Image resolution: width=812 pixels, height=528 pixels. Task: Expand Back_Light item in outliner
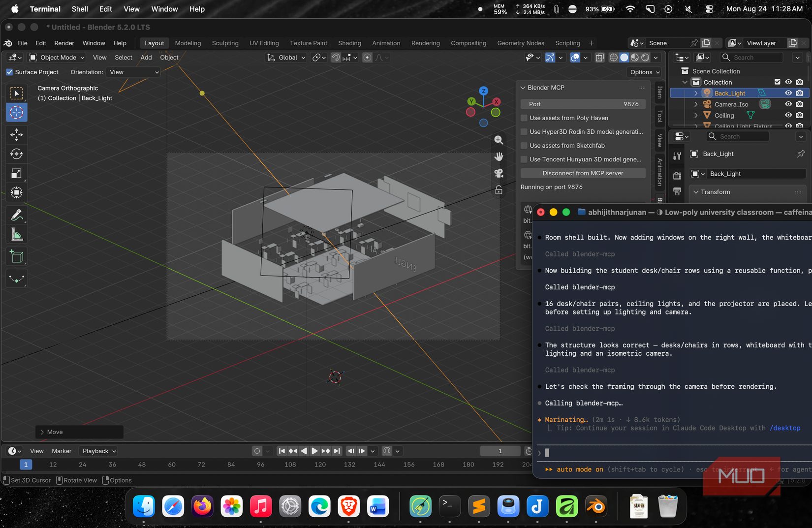point(696,93)
